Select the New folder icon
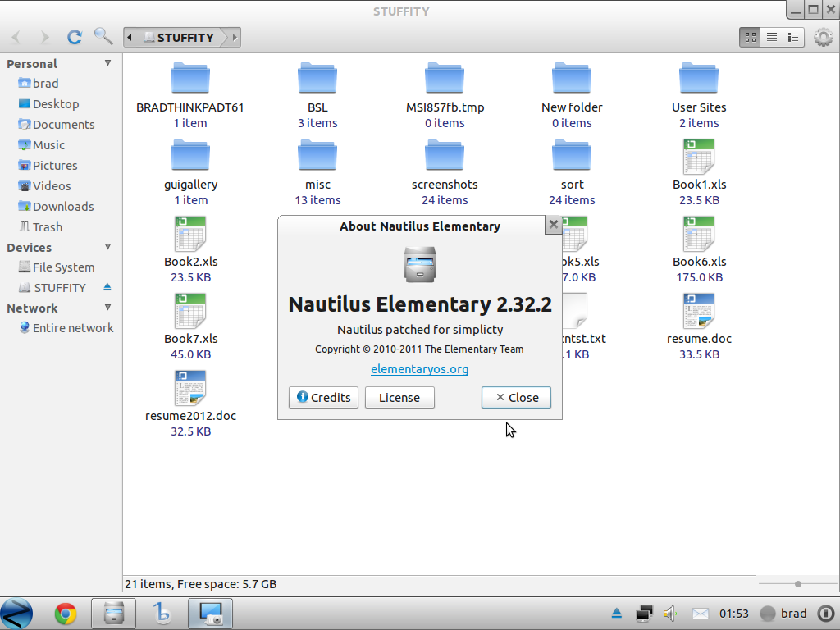Viewport: 840px width, 630px height. point(572,79)
